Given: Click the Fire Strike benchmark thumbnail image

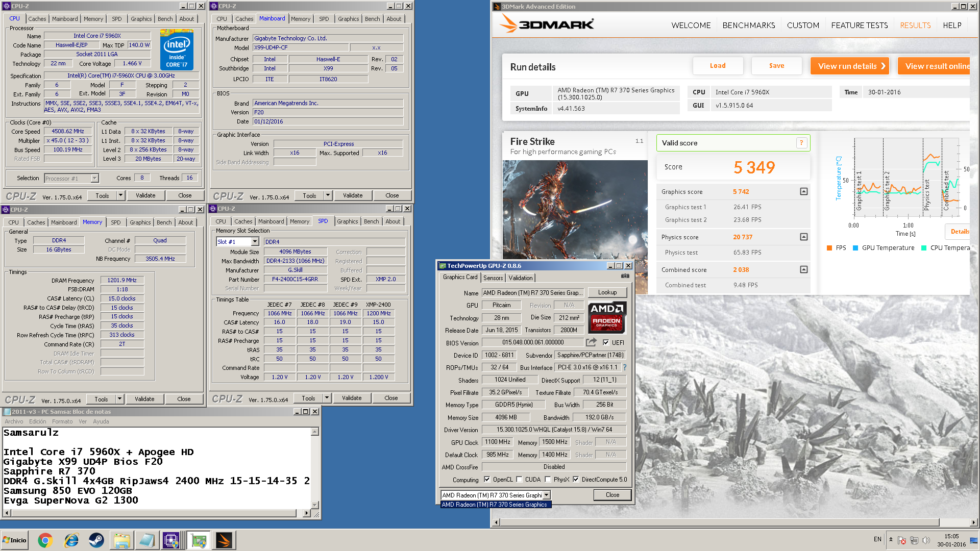Looking at the screenshot, I should pyautogui.click(x=575, y=227).
